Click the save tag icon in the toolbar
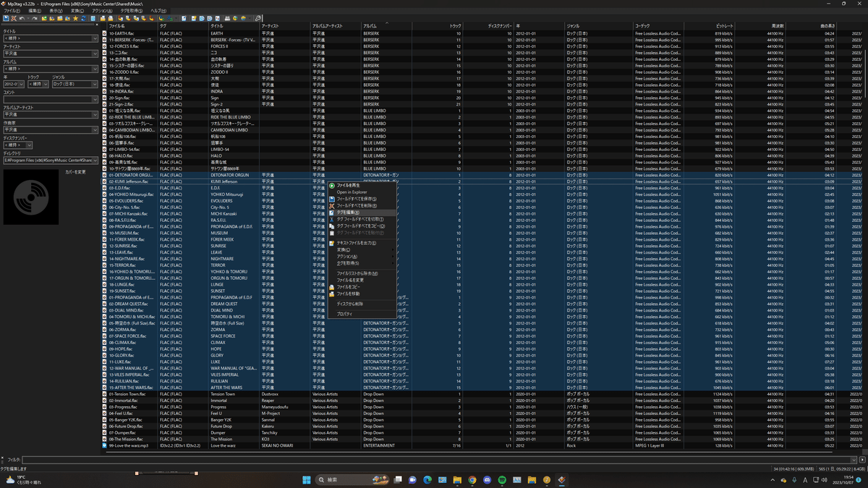Screen dimensions: 868x488 tap(6, 18)
